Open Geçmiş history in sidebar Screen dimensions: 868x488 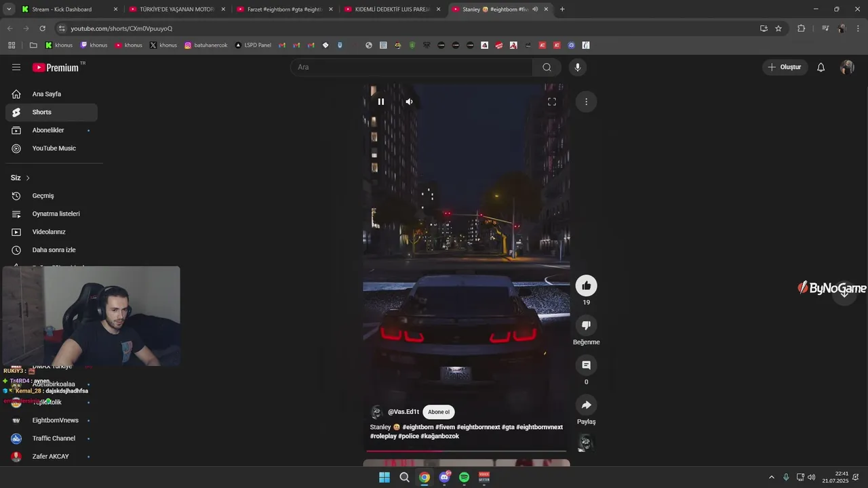52,196
